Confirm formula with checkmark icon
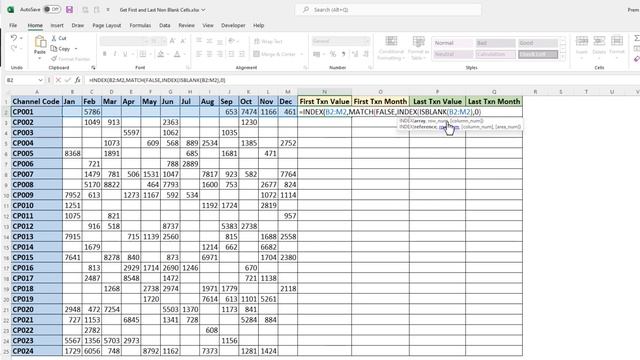This screenshot has width=640, height=360. pos(68,80)
